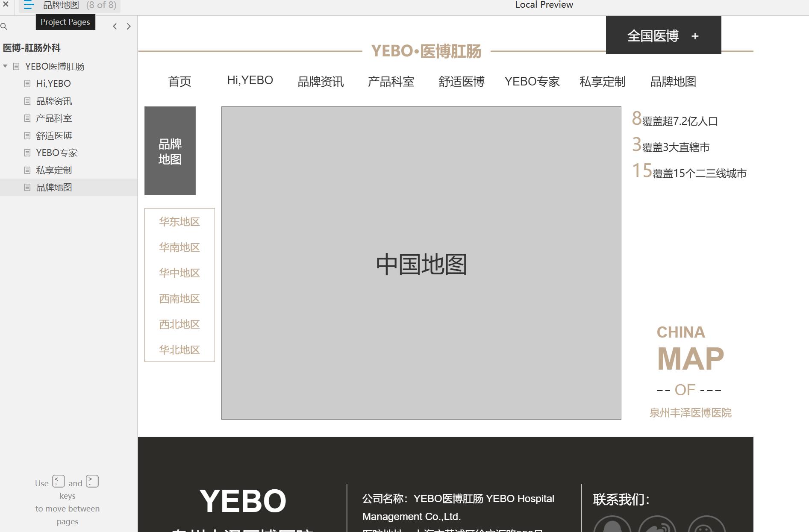Select the 华北地区 region link
The height and width of the screenshot is (532, 809).
(x=179, y=350)
